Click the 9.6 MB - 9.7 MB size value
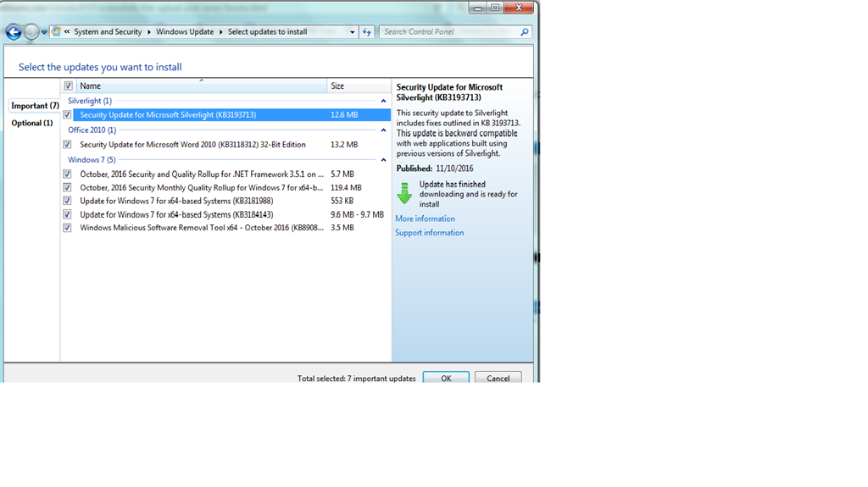Screen dimensions: 868x487 tap(357, 214)
